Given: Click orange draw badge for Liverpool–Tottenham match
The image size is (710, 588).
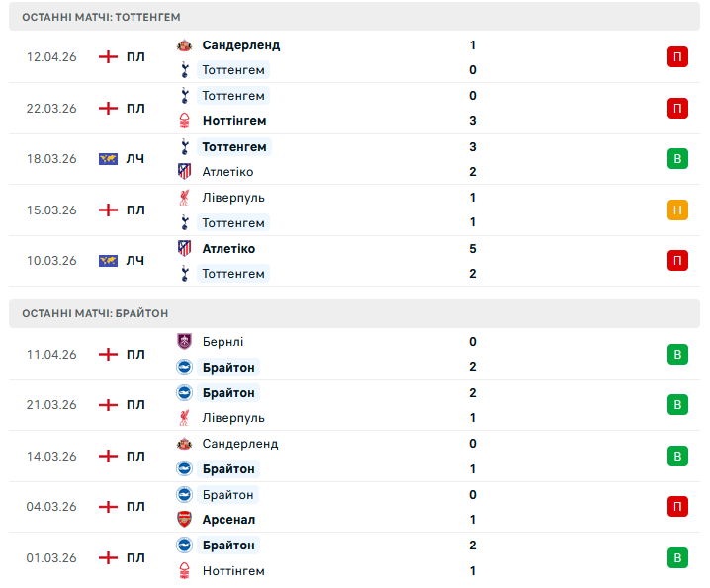Looking at the screenshot, I should (x=677, y=210).
